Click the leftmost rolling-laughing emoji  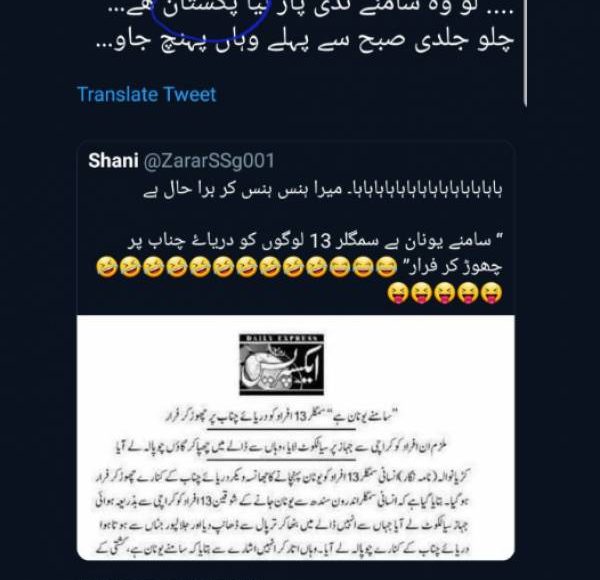coord(106,267)
